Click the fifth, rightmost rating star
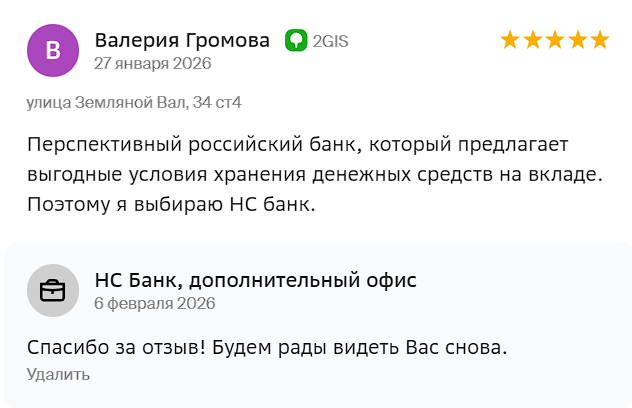Screen dimensions: 632x408 [599, 40]
